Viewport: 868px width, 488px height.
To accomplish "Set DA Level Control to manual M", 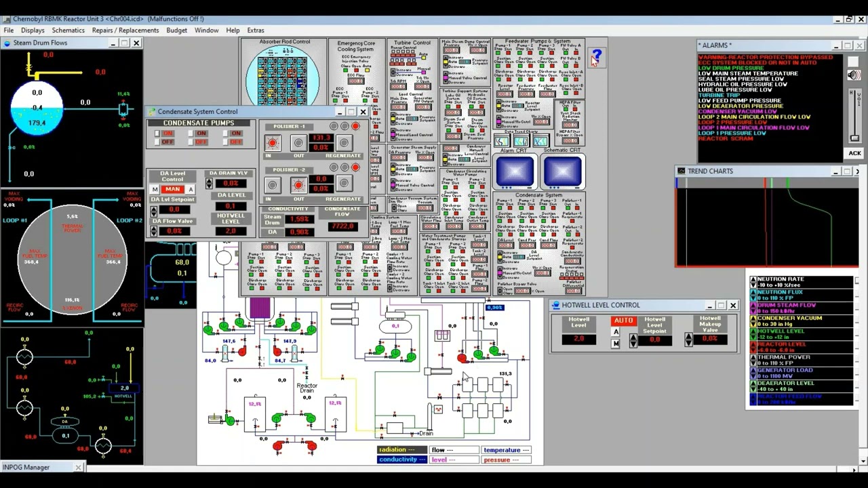I will pos(155,190).
